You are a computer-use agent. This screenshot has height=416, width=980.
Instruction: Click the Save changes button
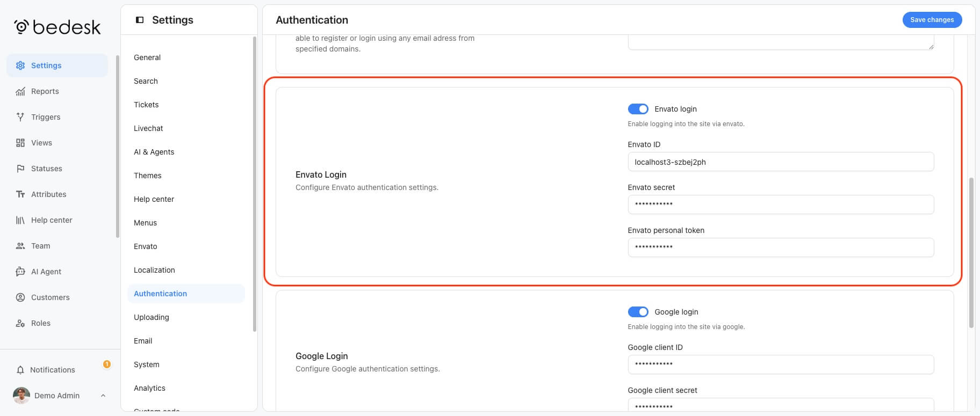pyautogui.click(x=932, y=20)
